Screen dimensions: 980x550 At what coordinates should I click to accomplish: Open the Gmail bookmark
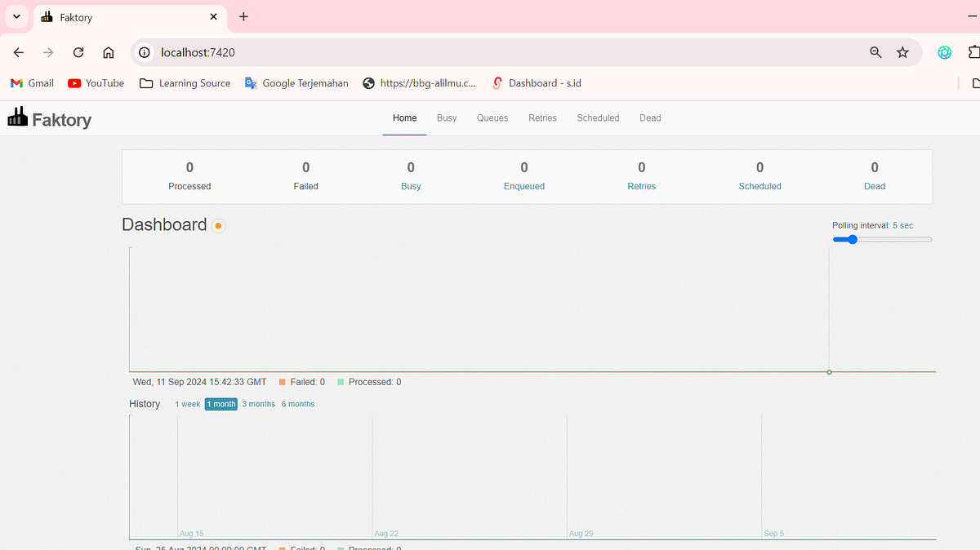pyautogui.click(x=32, y=83)
